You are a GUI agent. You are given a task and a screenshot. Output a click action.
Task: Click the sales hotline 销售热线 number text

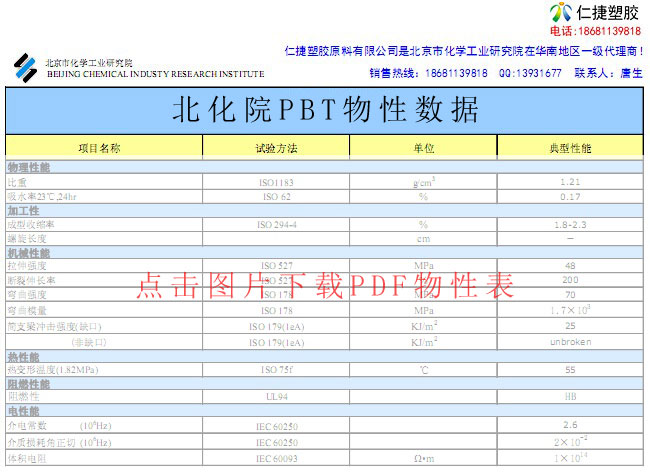(x=429, y=73)
